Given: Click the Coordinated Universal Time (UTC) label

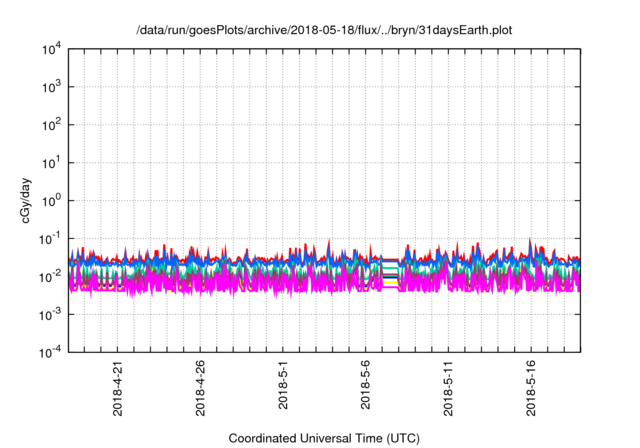Looking at the screenshot, I should 324,438.
